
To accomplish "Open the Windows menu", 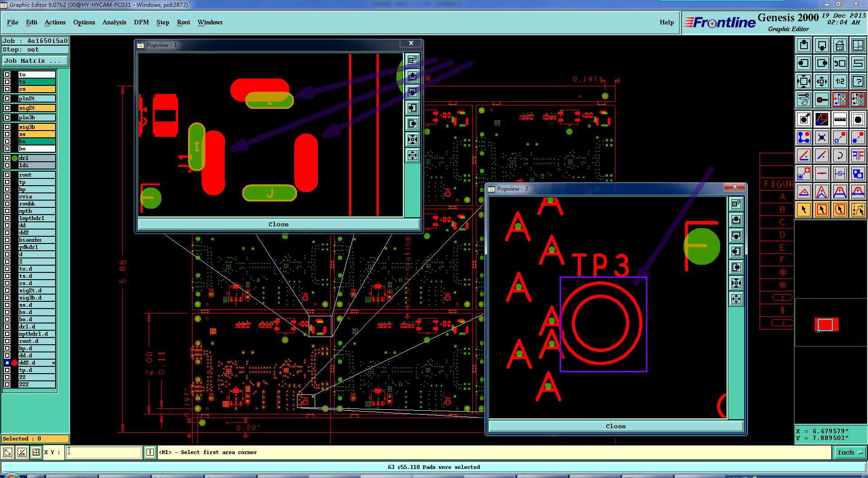I will pos(210,22).
